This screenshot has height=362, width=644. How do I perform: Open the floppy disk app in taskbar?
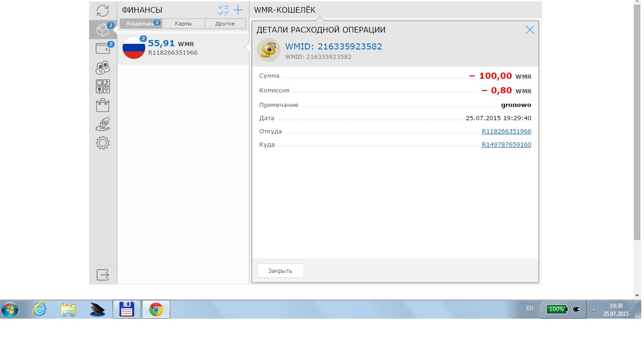point(127,309)
